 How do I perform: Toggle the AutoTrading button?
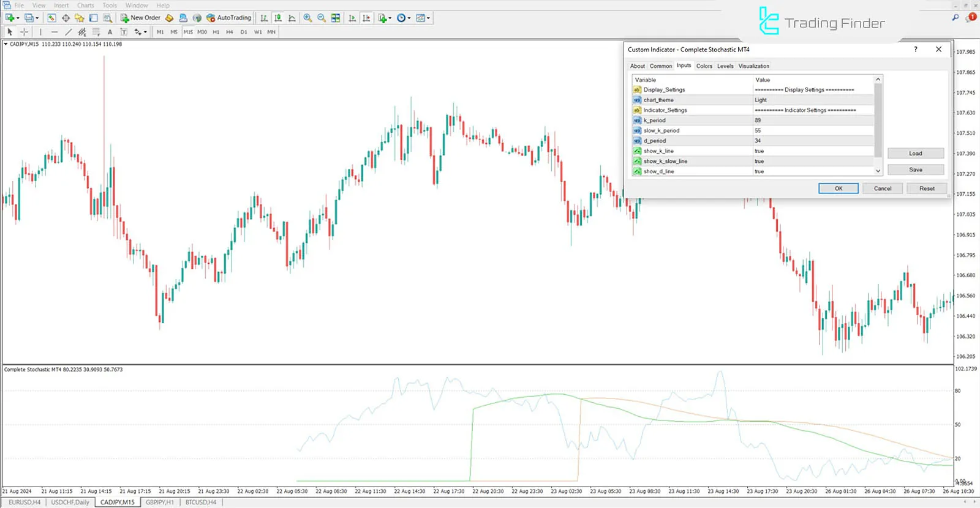(x=228, y=18)
